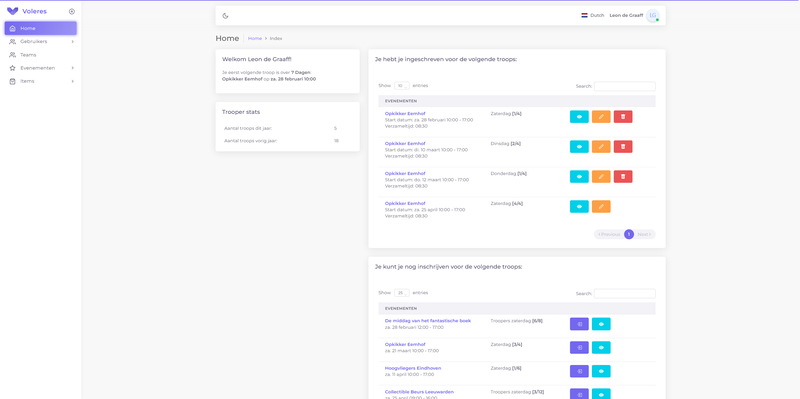Click the Dinsdag [2/4] cell
This screenshot has height=399, width=800.
[x=506, y=143]
